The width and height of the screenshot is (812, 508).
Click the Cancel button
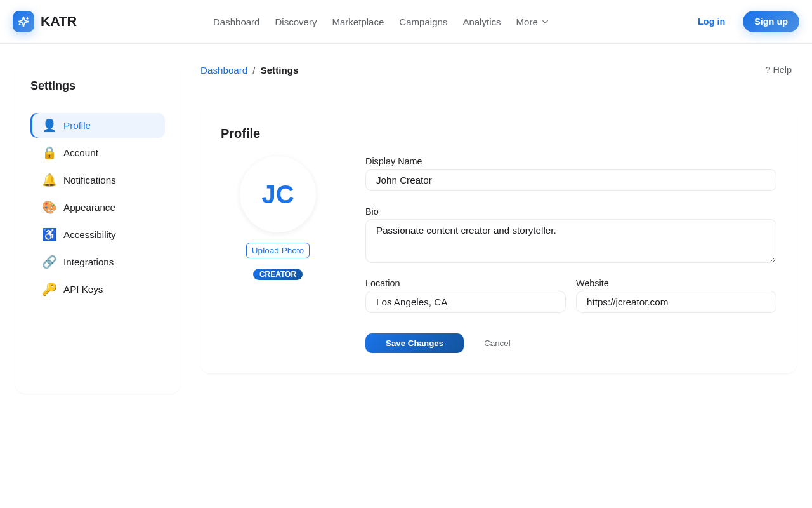tap(497, 344)
